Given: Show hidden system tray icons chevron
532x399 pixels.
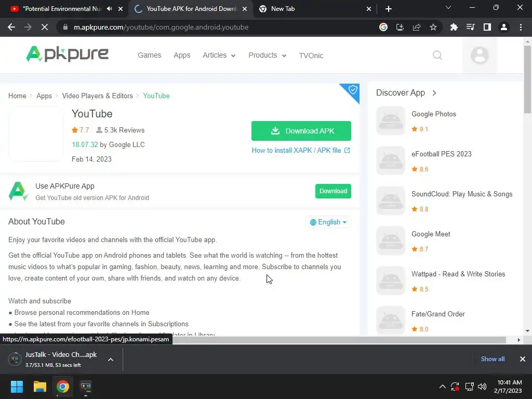Looking at the screenshot, I should (x=443, y=387).
